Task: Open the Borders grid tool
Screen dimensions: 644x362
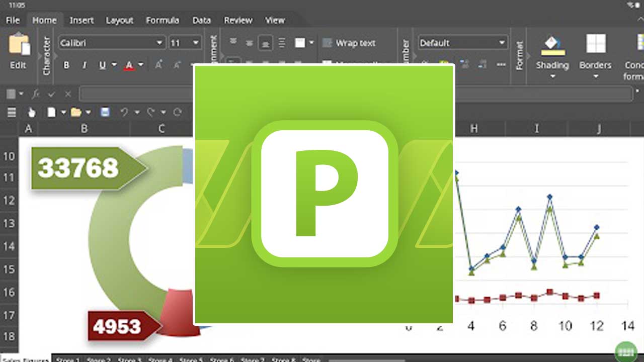Action: [x=596, y=44]
